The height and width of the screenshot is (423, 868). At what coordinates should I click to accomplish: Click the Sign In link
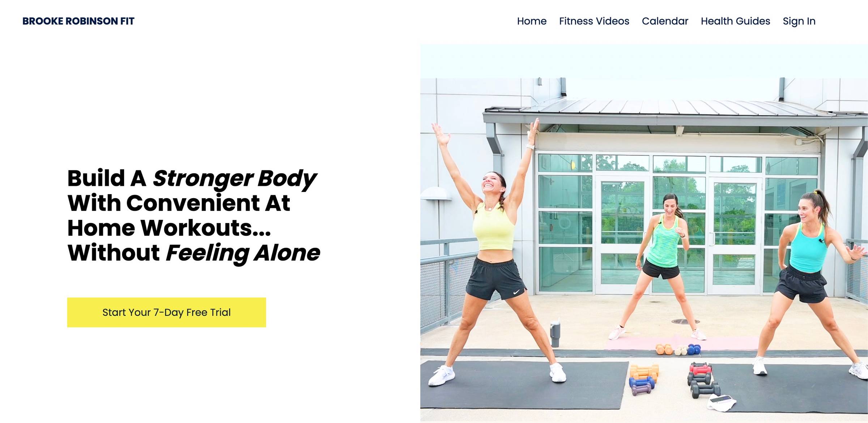pos(799,21)
